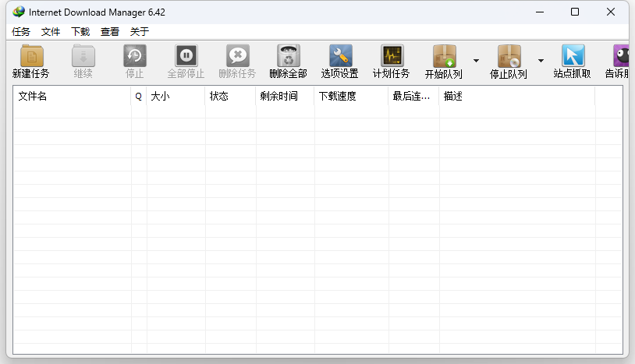
Task: Expand the 停止队列 dropdown arrow
Action: pyautogui.click(x=541, y=61)
